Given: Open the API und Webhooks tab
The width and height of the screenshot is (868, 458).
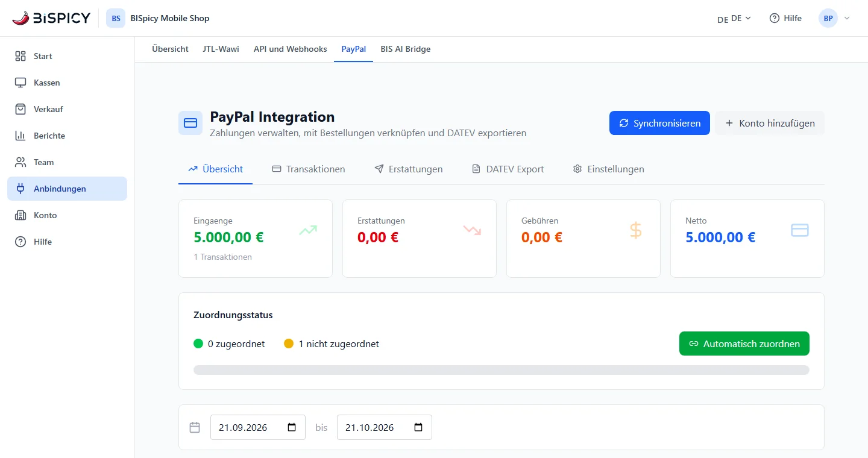Looking at the screenshot, I should click(x=291, y=49).
